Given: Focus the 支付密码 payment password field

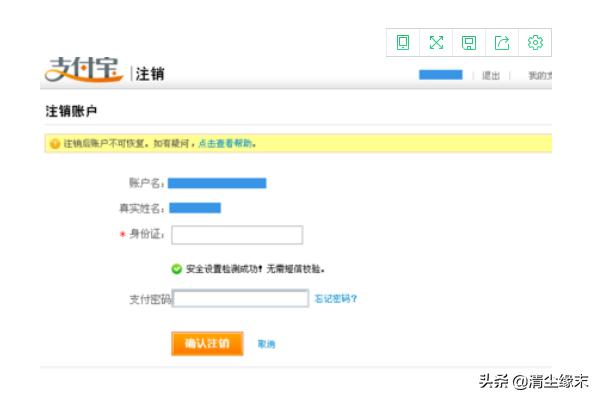Looking at the screenshot, I should click(240, 298).
